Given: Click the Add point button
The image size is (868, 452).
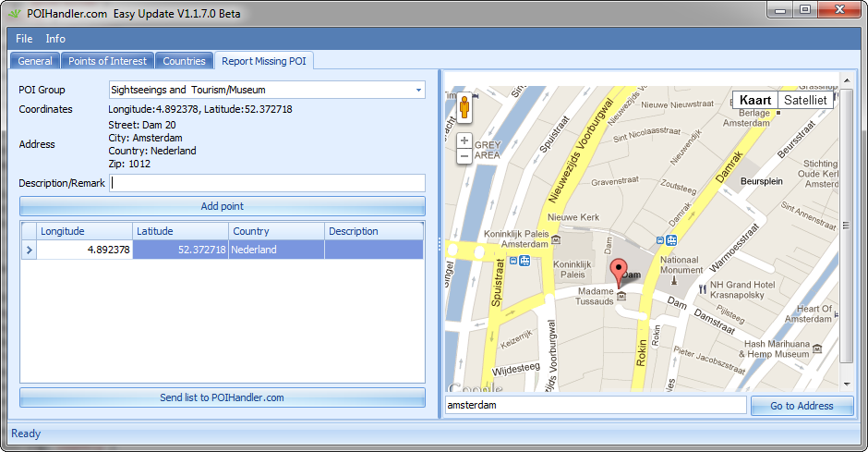Looking at the screenshot, I should click(223, 206).
